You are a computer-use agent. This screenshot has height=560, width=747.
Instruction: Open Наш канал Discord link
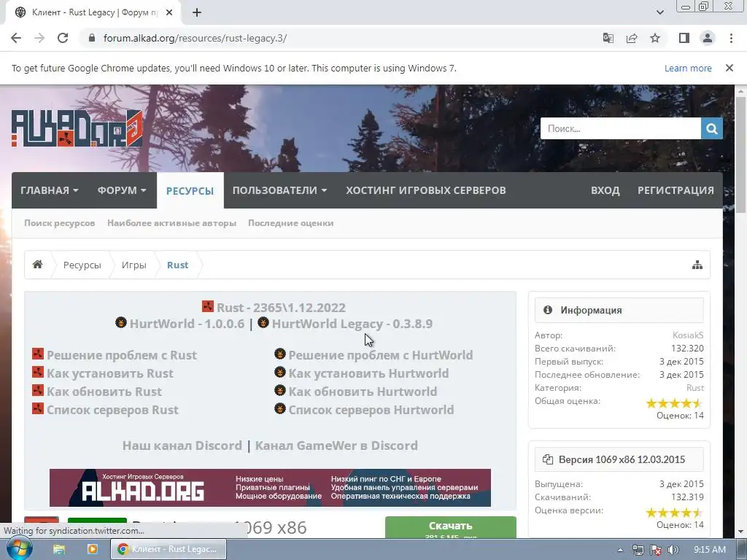[x=182, y=446]
